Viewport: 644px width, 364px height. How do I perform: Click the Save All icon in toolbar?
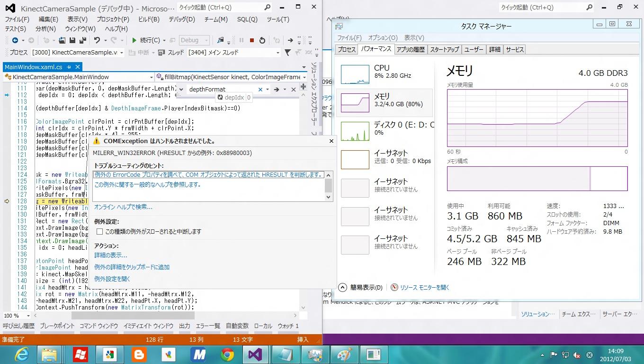[82, 40]
